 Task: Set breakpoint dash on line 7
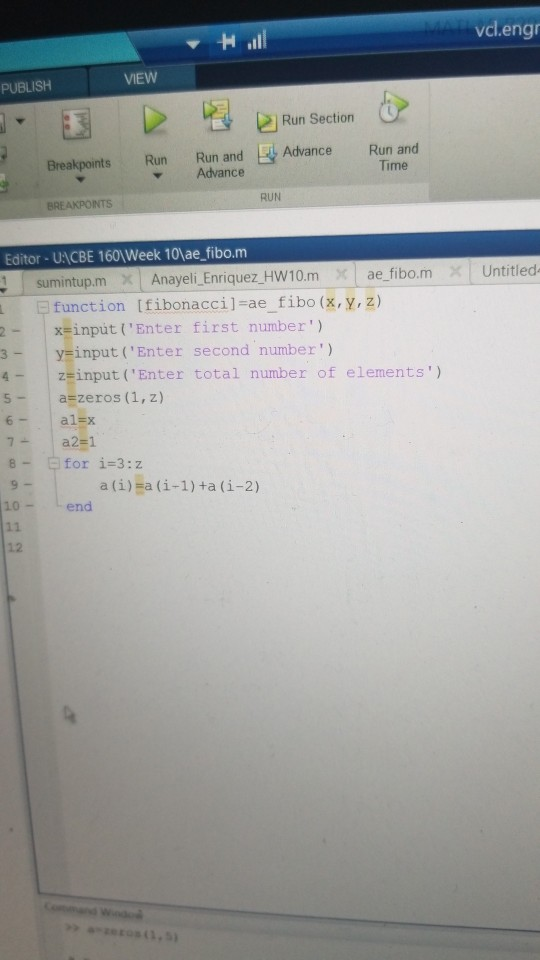click(24, 442)
